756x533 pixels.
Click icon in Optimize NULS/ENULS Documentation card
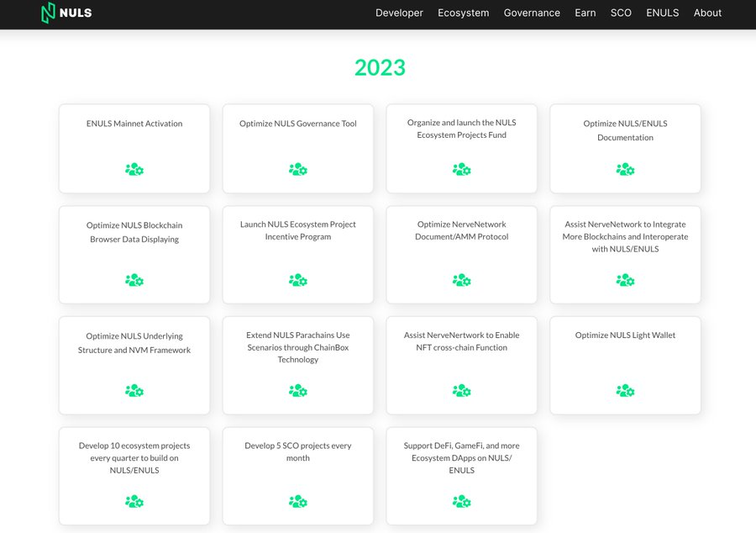[x=625, y=169]
